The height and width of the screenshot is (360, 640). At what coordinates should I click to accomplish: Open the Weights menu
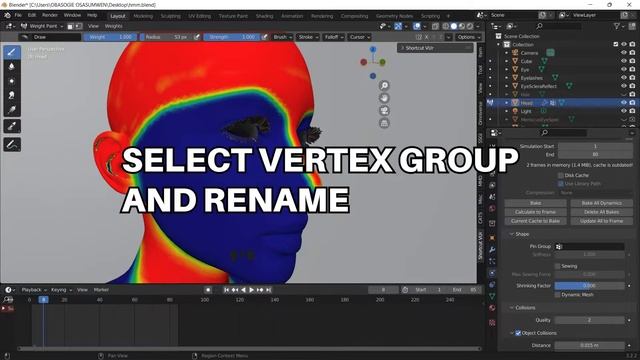pyautogui.click(x=113, y=26)
